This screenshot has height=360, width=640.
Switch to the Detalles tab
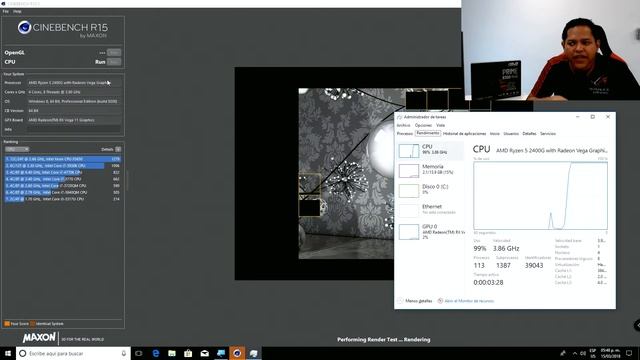[529, 133]
